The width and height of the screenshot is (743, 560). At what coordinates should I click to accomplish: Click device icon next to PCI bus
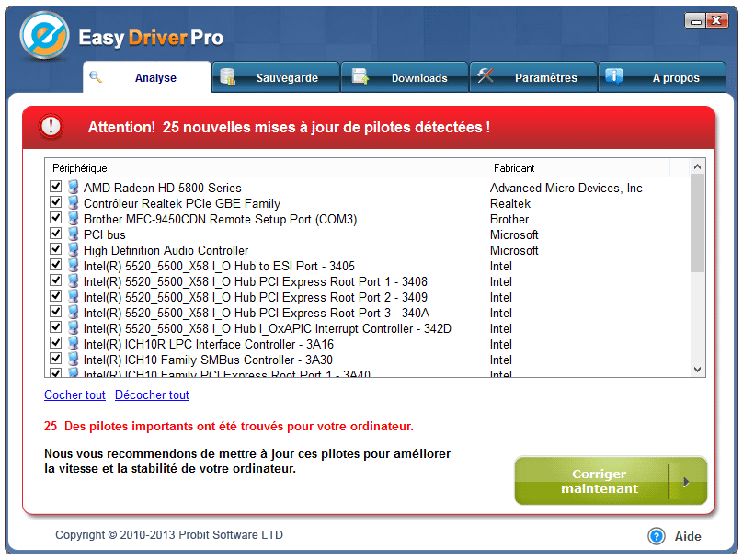tap(74, 234)
